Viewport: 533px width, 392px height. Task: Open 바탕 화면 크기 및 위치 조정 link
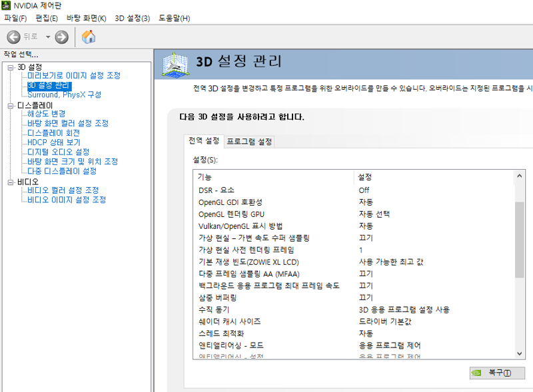pyautogui.click(x=73, y=161)
